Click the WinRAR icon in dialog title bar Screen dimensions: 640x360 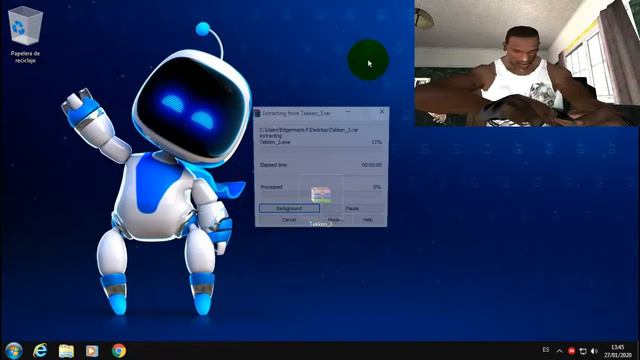[257, 113]
